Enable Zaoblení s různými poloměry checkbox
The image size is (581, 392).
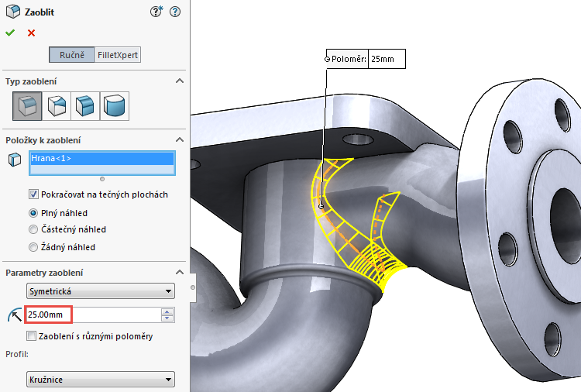[x=32, y=336]
